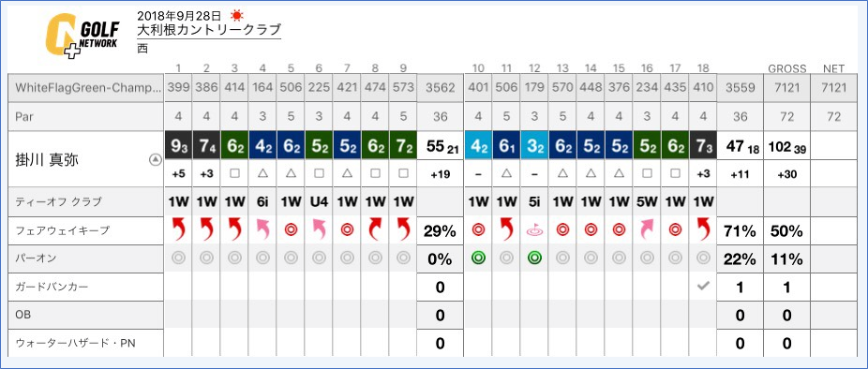Toggle hole 18 guard bunker checkmark

coord(702,288)
